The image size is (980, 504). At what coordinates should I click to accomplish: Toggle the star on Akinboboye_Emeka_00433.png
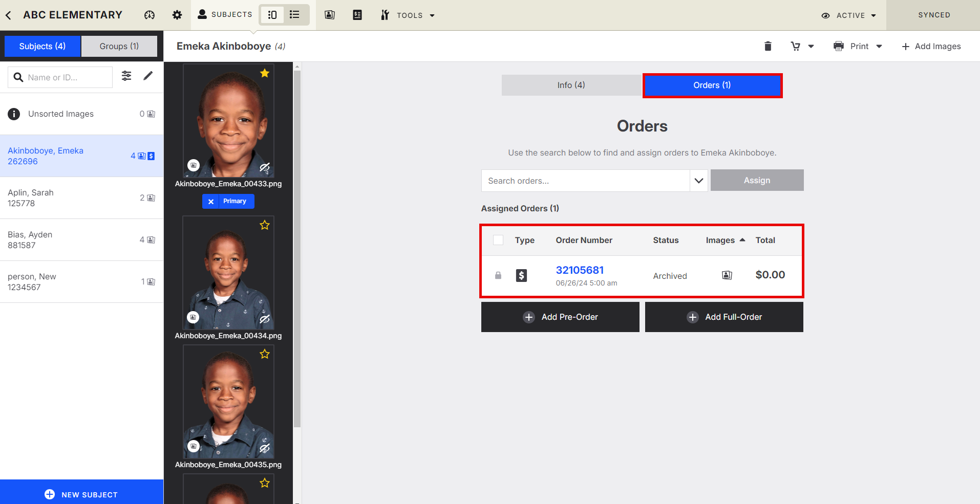(265, 73)
